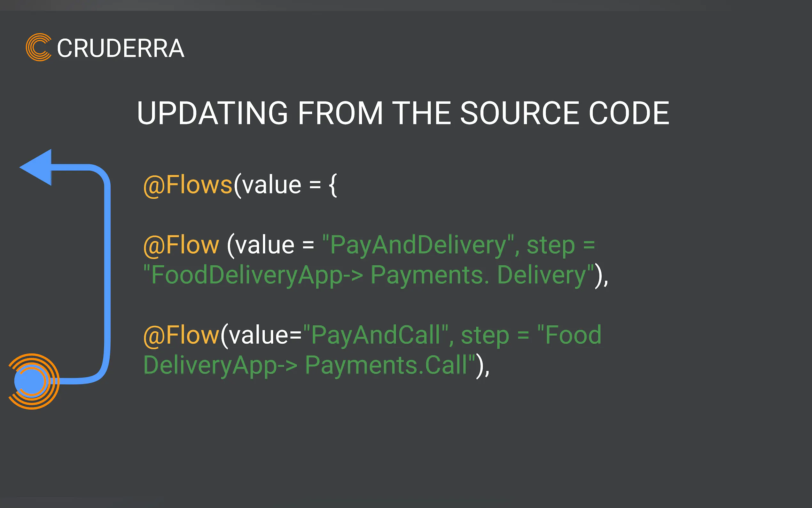The width and height of the screenshot is (812, 508).
Task: Click the CRUDERRA wordmark text
Action: click(x=121, y=48)
